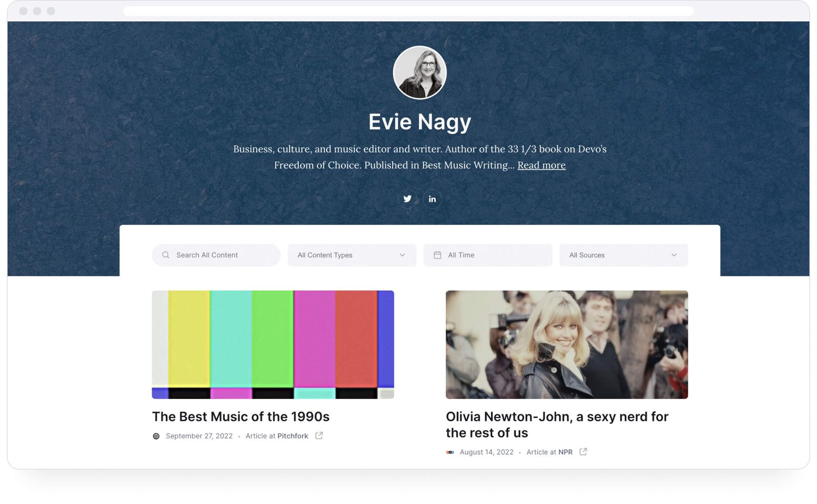Open 'The Best Music of the 1990s' article

click(x=240, y=417)
